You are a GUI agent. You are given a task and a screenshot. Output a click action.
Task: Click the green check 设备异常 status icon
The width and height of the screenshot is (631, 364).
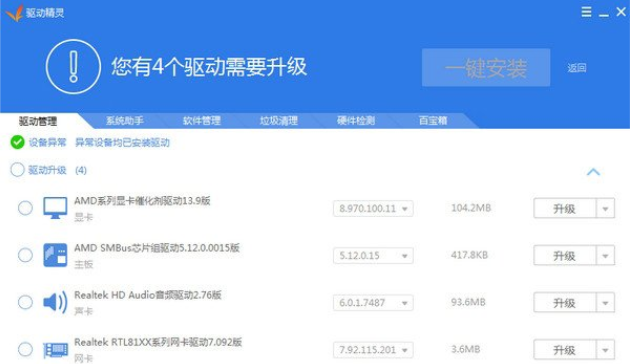point(17,142)
